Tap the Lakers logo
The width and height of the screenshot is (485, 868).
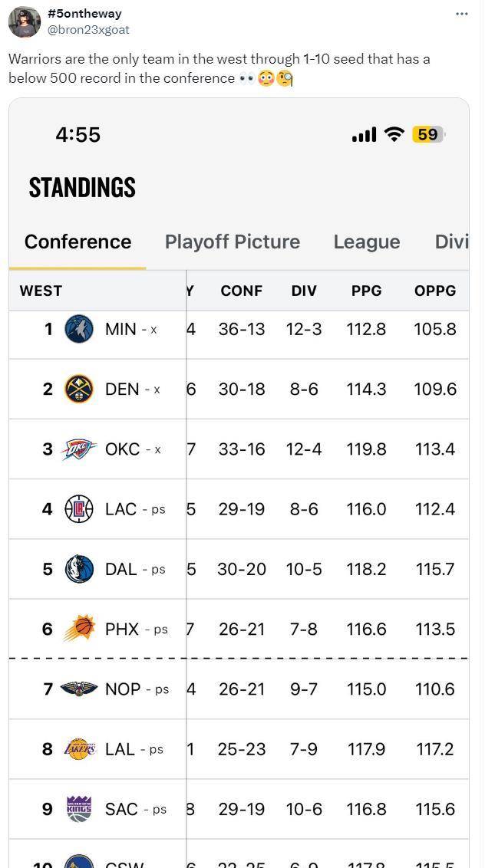(79, 748)
